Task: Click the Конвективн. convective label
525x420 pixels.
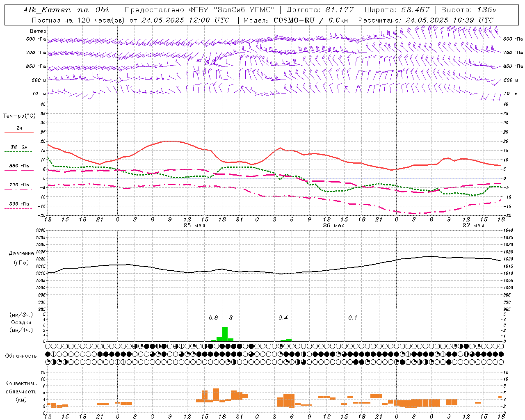Action: pyautogui.click(x=21, y=383)
